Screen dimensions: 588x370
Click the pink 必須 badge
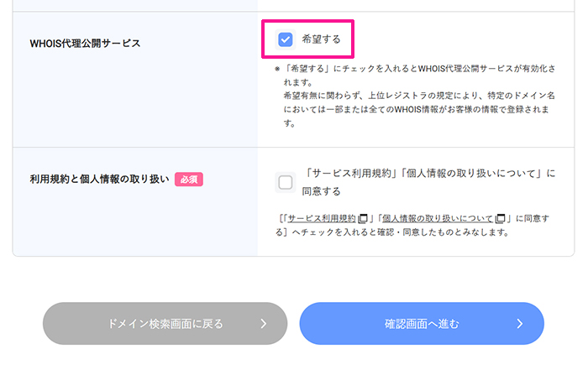coord(189,179)
